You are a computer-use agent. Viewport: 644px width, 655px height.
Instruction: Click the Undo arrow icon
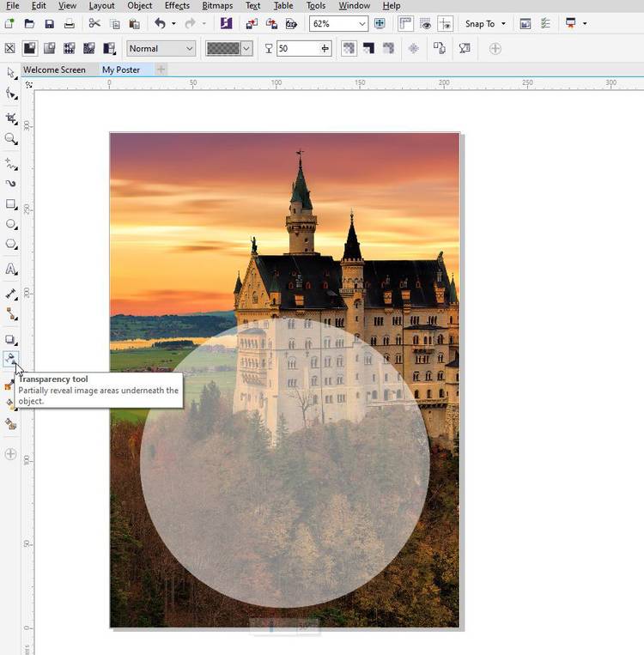[160, 23]
